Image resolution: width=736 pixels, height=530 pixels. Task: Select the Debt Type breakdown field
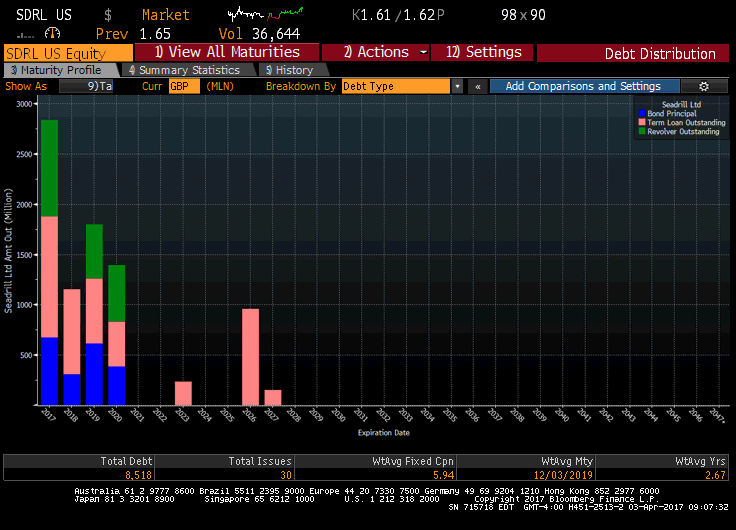tap(396, 86)
